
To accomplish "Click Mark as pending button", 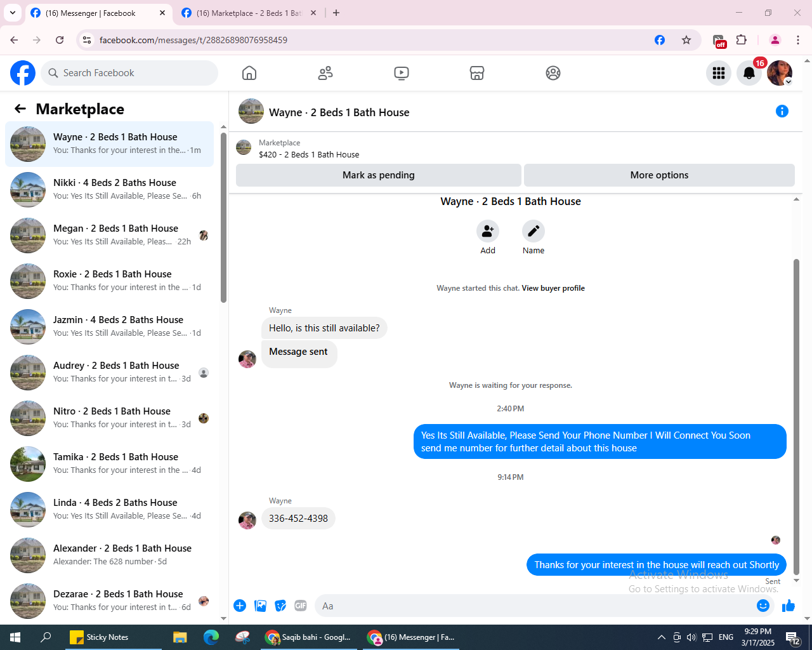I will (x=379, y=175).
